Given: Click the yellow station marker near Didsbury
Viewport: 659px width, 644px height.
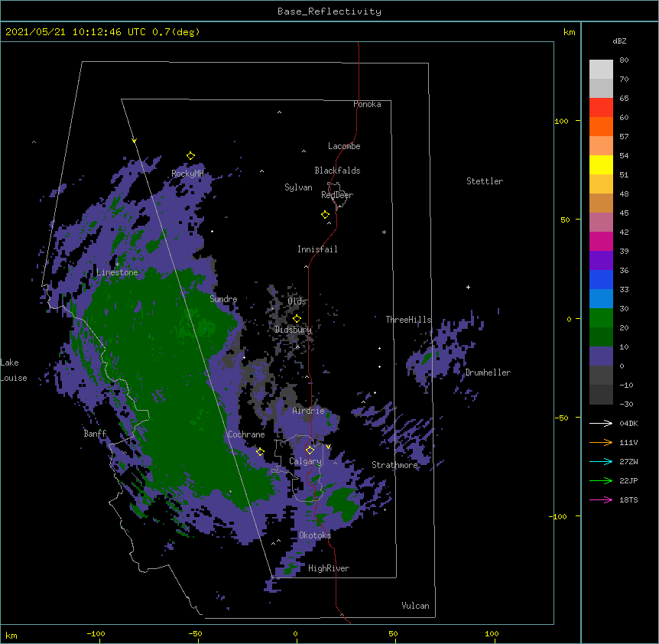Looking at the screenshot, I should [x=297, y=319].
